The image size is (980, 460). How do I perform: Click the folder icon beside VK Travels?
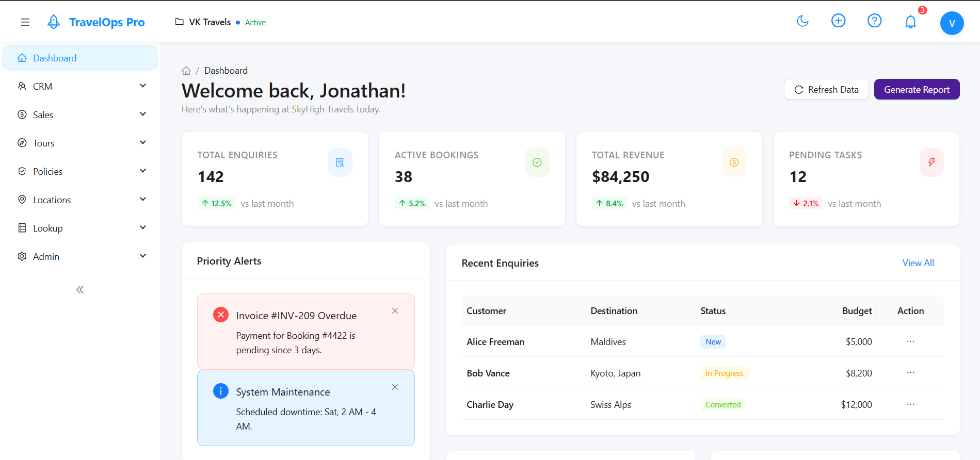(x=180, y=22)
